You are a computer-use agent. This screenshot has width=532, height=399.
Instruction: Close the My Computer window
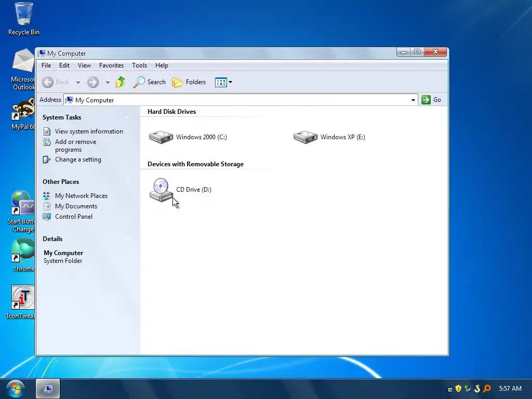(x=436, y=52)
